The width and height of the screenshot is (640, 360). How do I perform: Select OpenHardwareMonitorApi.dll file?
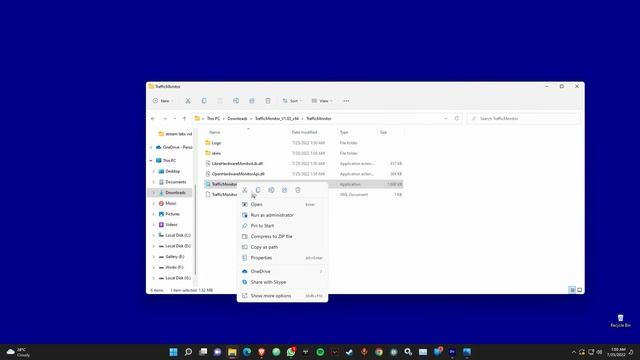point(304,174)
